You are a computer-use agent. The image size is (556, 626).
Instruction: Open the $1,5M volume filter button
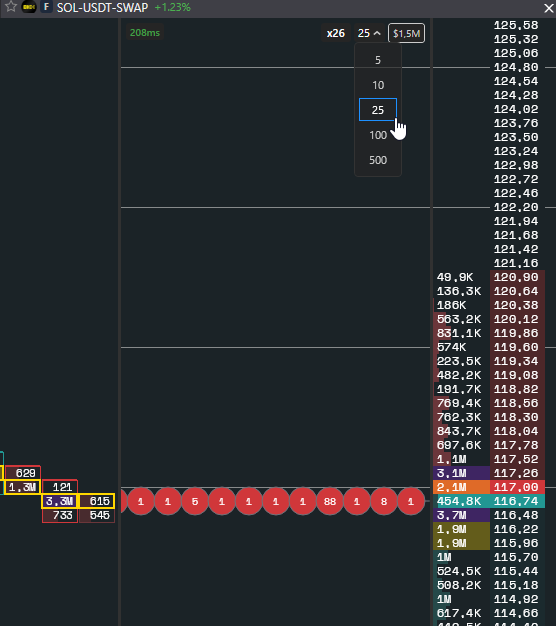(406, 33)
